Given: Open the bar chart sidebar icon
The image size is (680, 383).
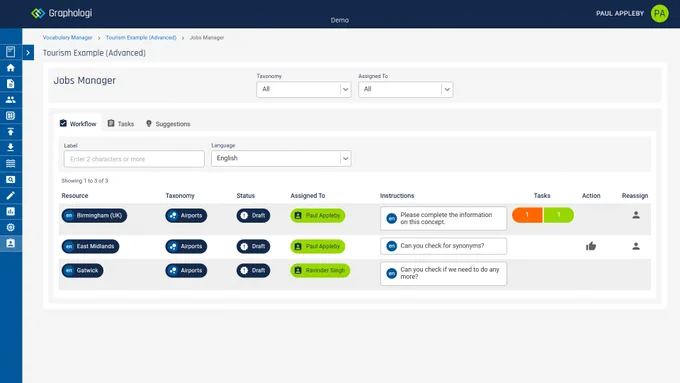Looking at the screenshot, I should pos(10,211).
